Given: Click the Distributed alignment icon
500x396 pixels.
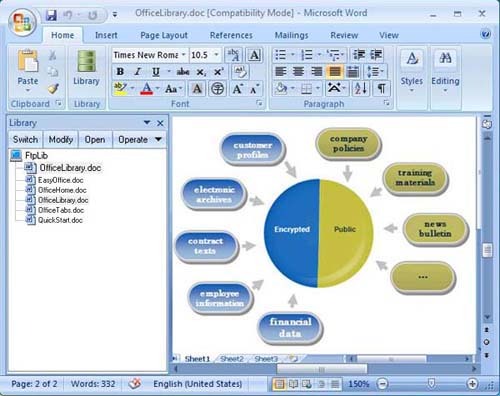Looking at the screenshot, I should coord(353,72).
